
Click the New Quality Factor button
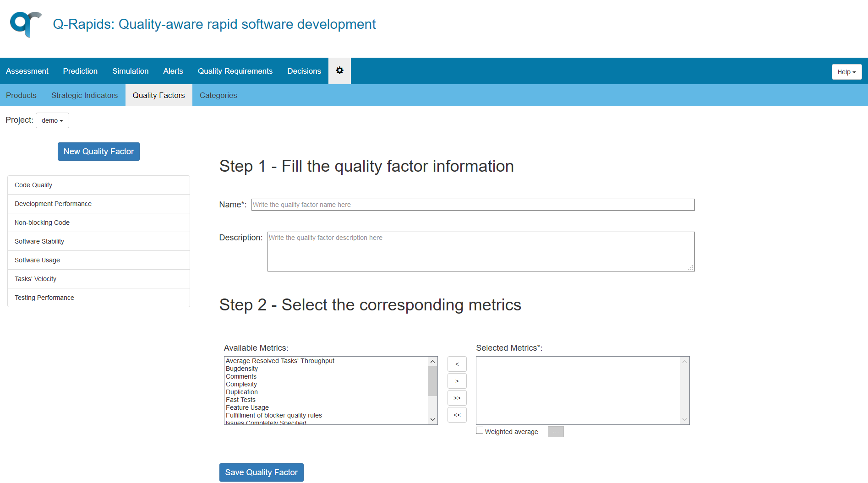point(98,151)
